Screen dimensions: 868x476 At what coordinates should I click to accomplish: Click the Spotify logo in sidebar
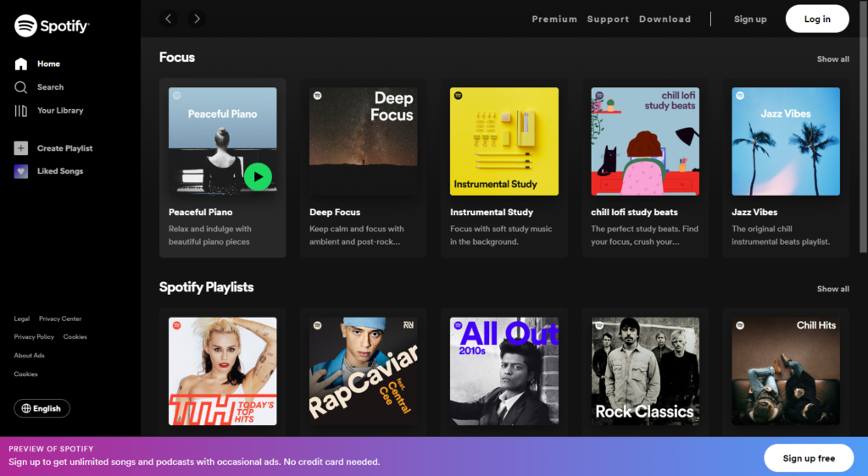(x=52, y=26)
